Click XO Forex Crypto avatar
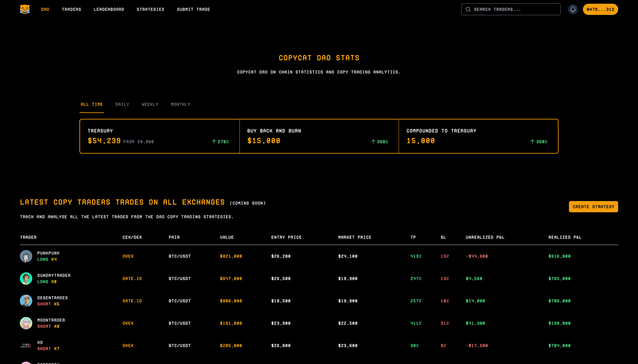 (x=26, y=346)
